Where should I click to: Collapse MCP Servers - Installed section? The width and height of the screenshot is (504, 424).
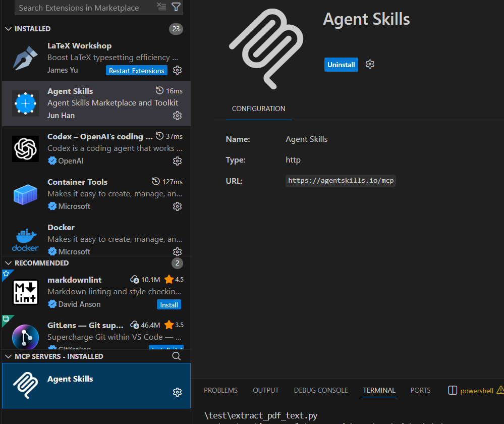coord(8,356)
